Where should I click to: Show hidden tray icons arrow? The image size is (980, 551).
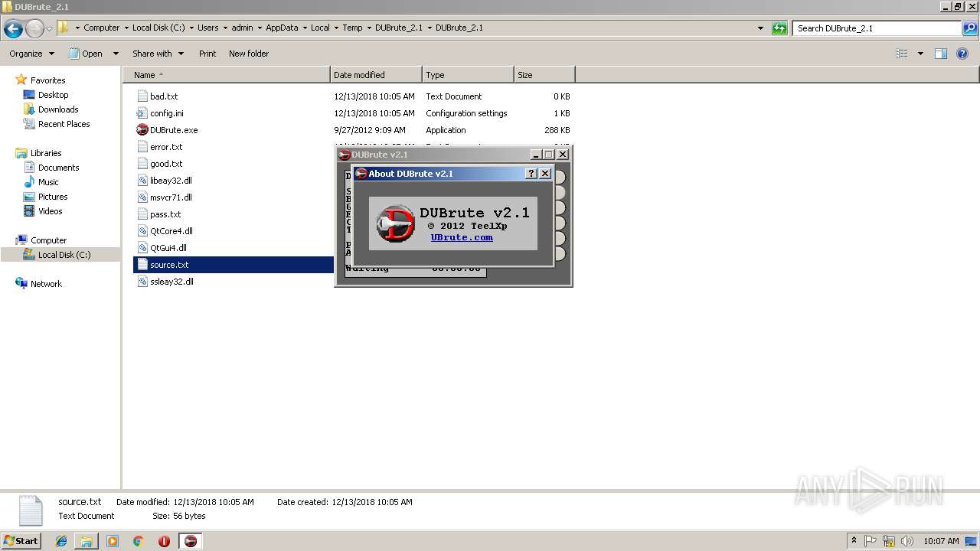[x=854, y=541]
